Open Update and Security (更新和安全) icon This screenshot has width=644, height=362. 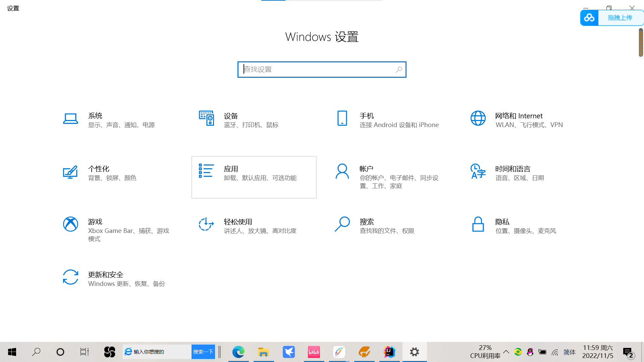(70, 277)
